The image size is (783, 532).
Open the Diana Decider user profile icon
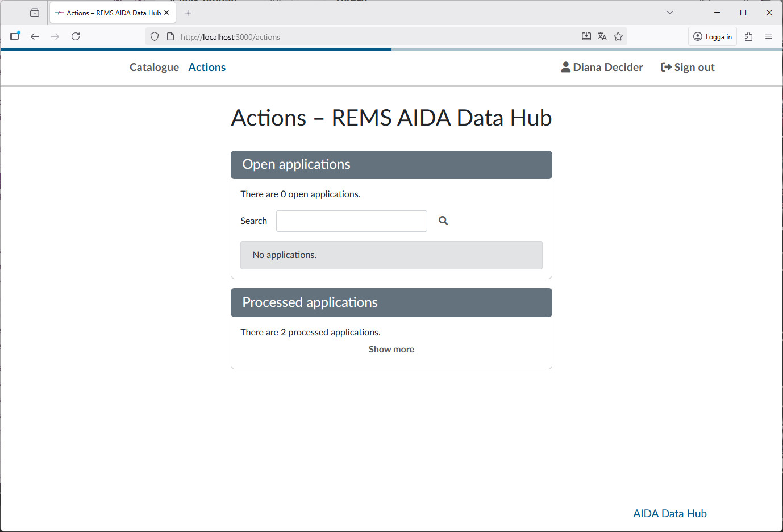click(x=565, y=66)
